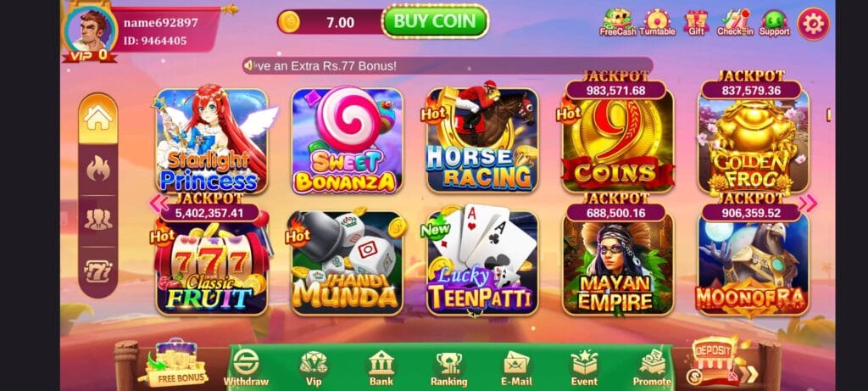Viewport: 868px width, 391px height.
Task: Show next games with the right arrow
Action: (x=807, y=204)
